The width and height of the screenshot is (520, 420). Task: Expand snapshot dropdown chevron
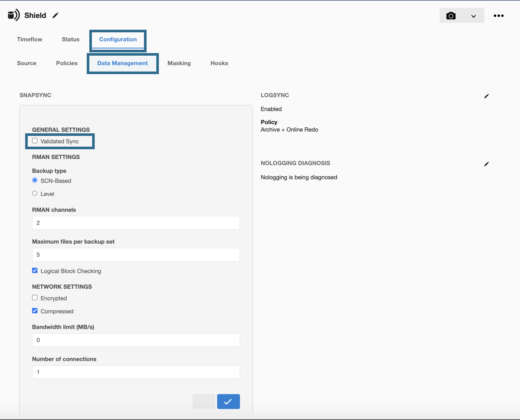click(x=474, y=16)
